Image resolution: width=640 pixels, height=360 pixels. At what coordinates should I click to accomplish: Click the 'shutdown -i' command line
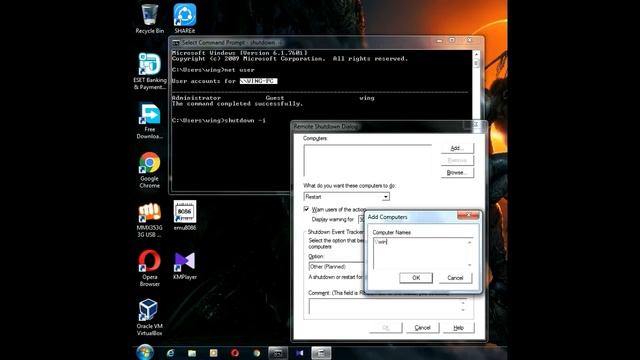[x=219, y=120]
